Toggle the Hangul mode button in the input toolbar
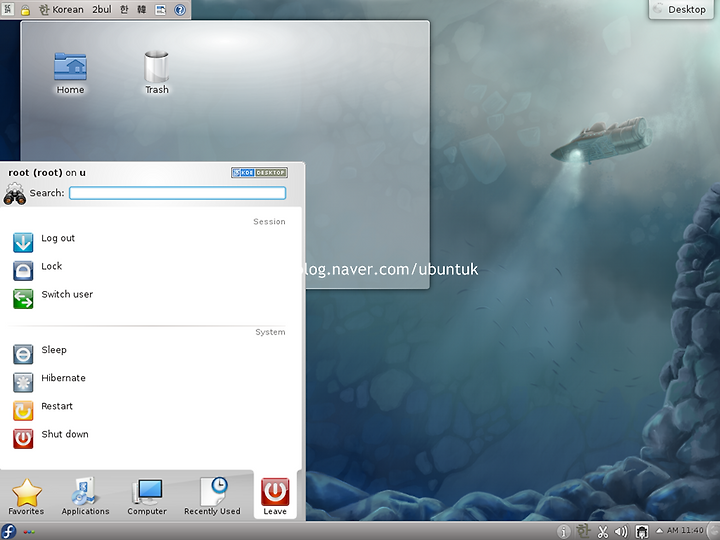Image resolution: width=720 pixels, height=540 pixels. (124, 10)
